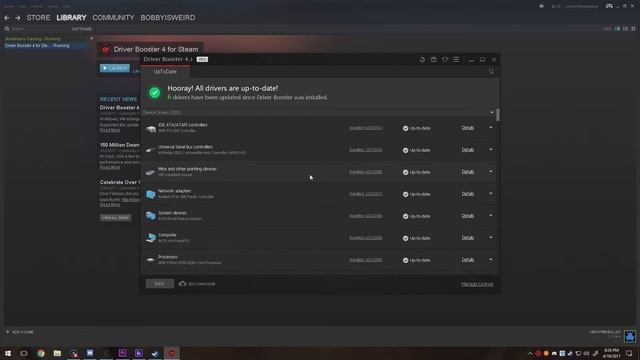
Task: Open the rescue/restore icon in Driver Booster title bar
Action: pyautogui.click(x=422, y=60)
